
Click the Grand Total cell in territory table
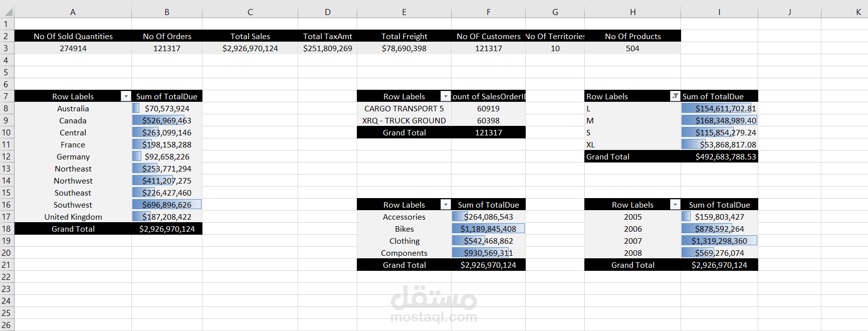tap(73, 229)
